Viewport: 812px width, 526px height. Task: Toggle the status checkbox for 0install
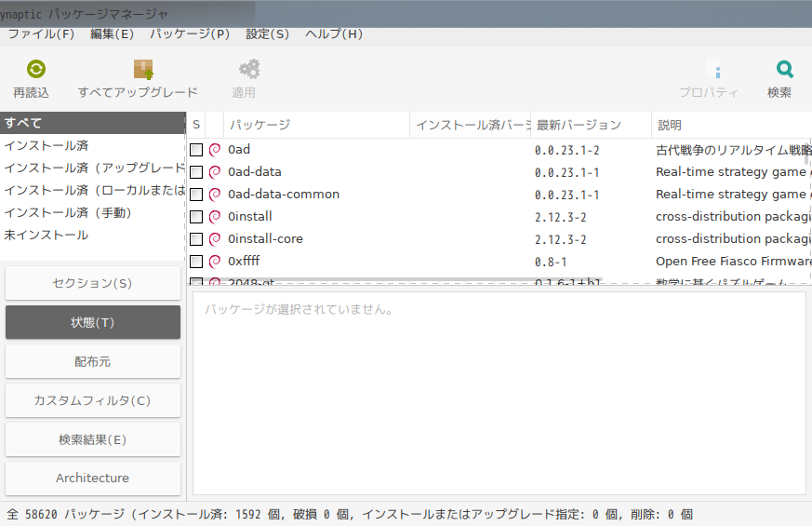click(196, 217)
